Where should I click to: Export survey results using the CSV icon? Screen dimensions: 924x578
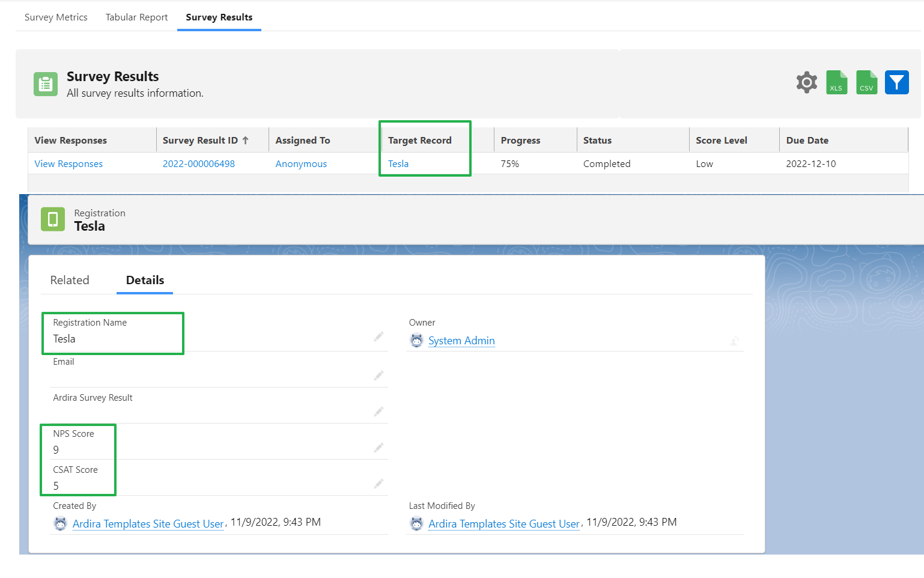(x=866, y=82)
